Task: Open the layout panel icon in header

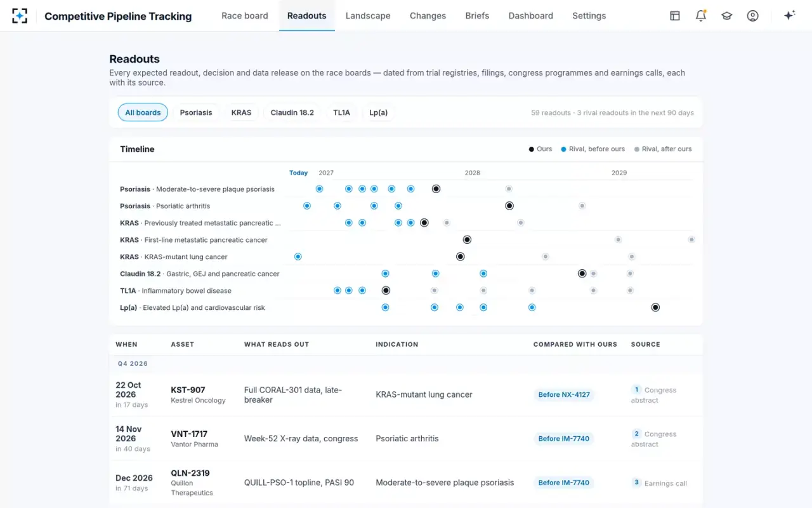Action: (675, 16)
